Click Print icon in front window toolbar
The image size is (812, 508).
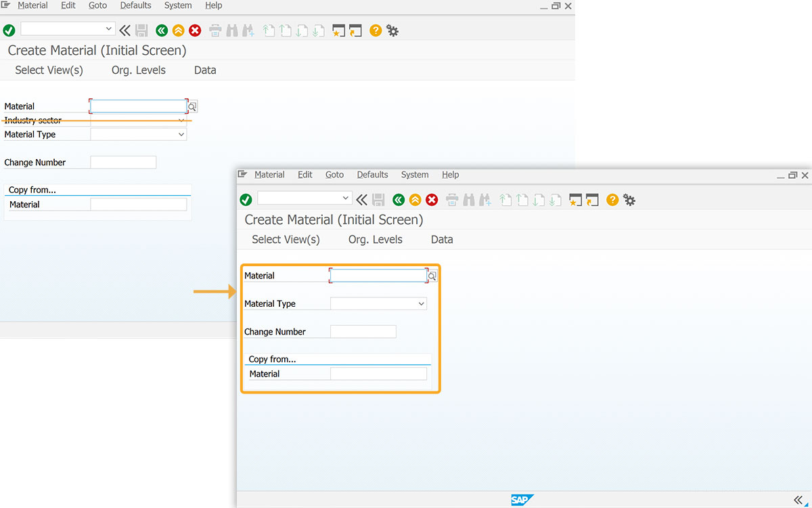point(452,200)
